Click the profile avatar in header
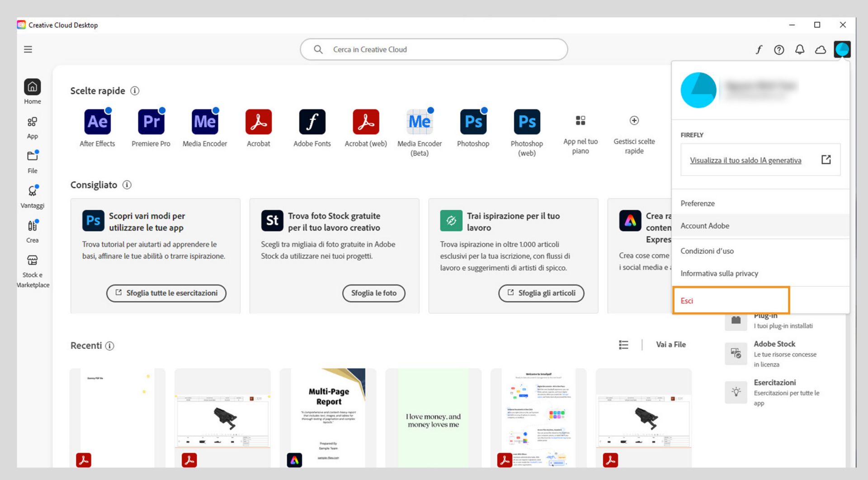 click(842, 49)
